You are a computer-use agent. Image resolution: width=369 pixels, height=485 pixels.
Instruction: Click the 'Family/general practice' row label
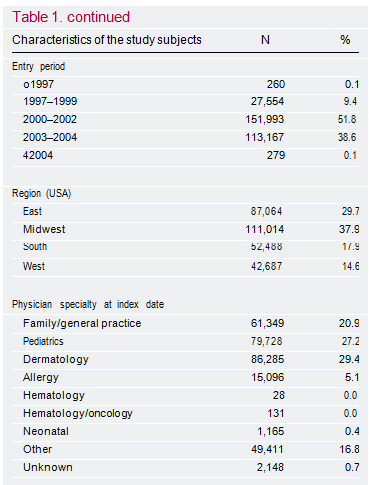(82, 323)
